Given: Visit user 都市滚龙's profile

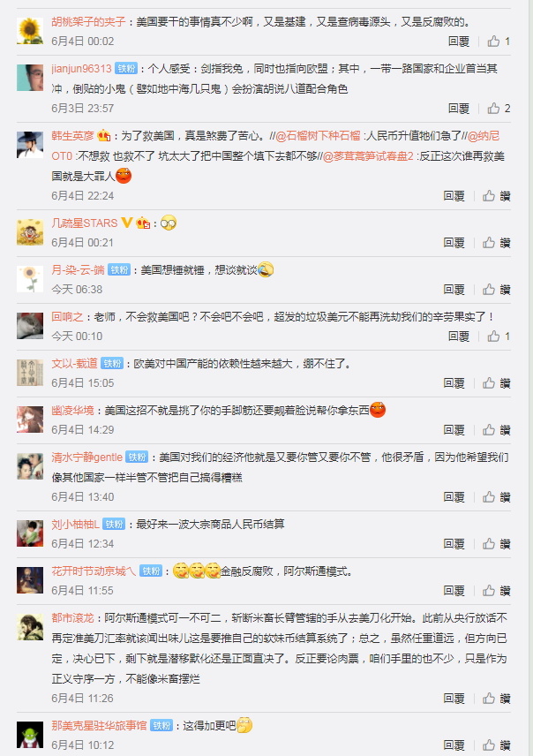Looking at the screenshot, I should point(72,618).
